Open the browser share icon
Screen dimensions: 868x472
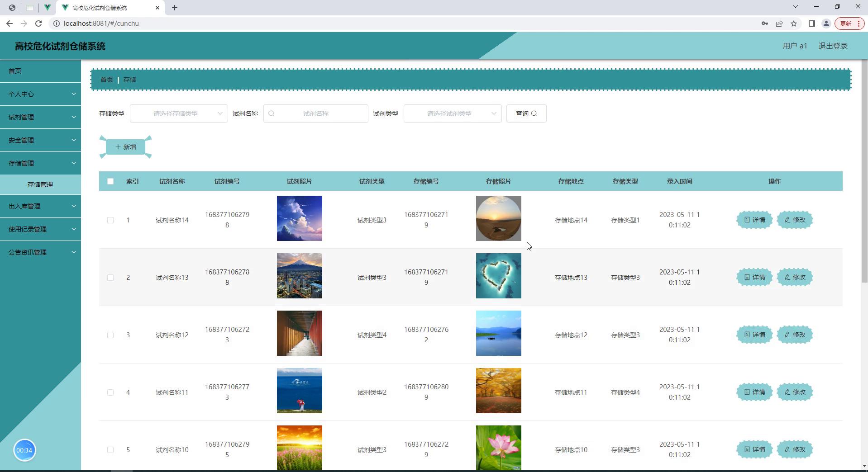[x=779, y=24]
